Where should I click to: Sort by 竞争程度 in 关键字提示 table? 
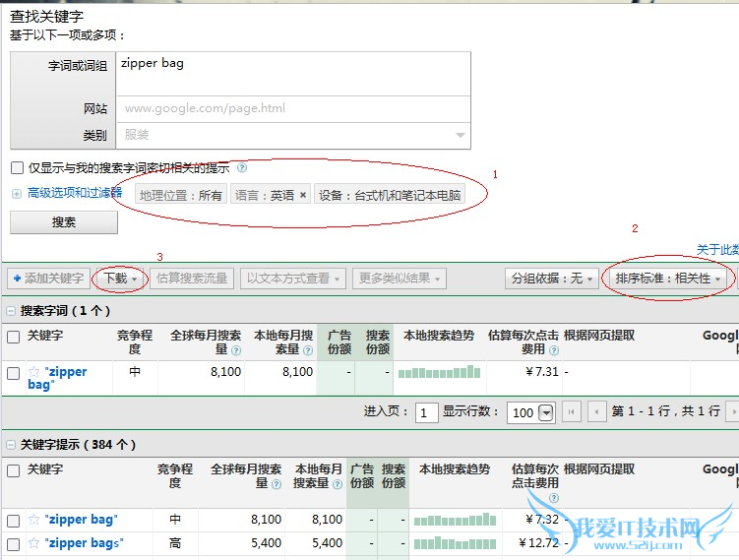coord(175,476)
